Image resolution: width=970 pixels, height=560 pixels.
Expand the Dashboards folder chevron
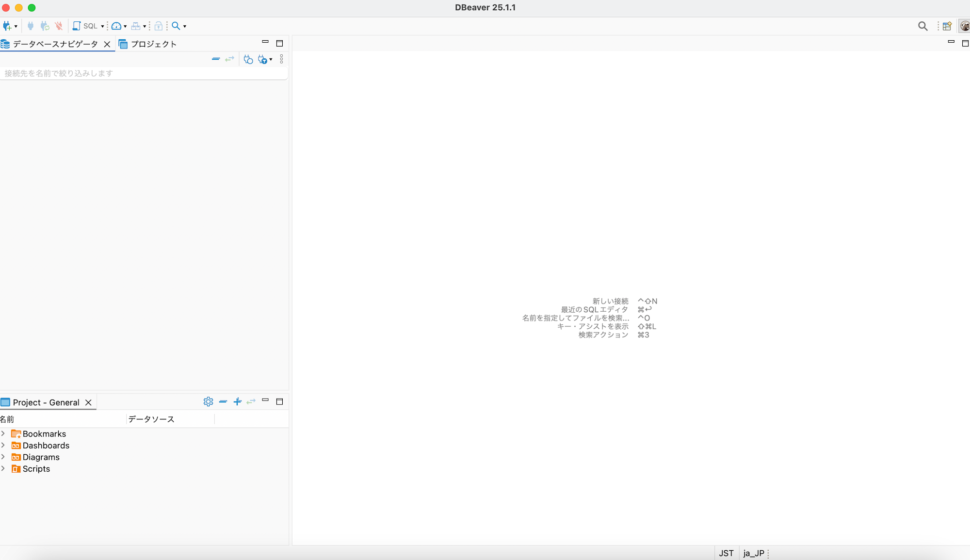coord(3,445)
